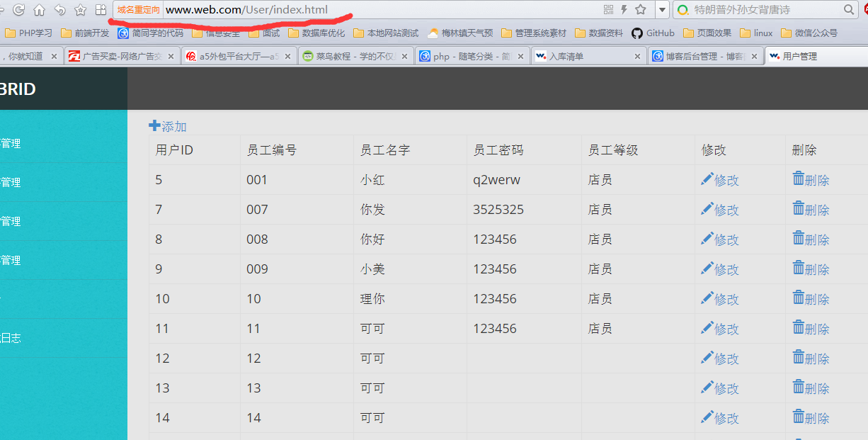Click 修改 pencil for user ID 7
The image size is (868, 440).
[x=720, y=210]
